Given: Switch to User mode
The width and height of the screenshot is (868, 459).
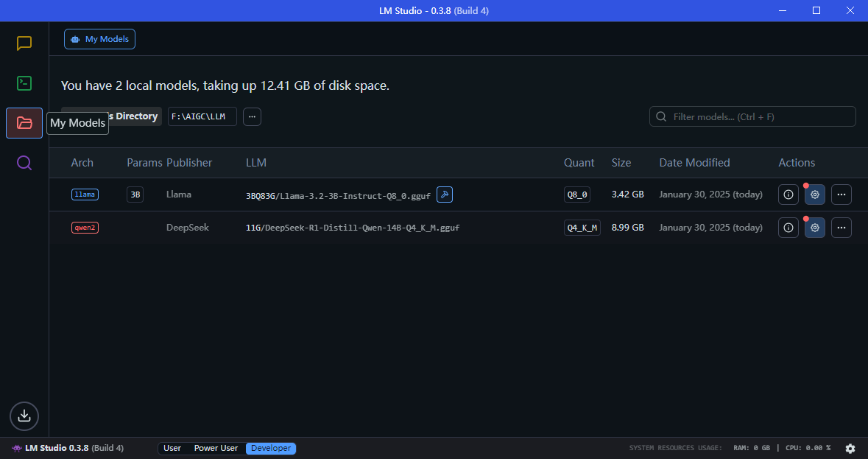Looking at the screenshot, I should 172,448.
